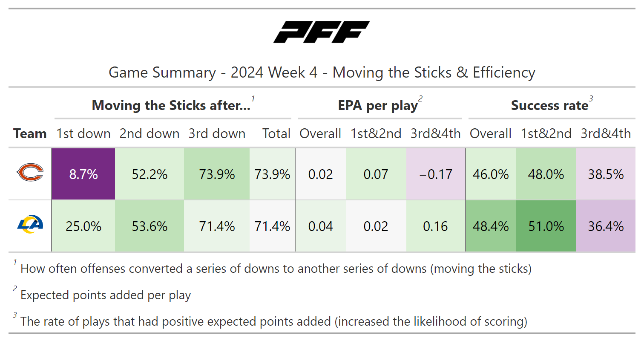Screen dimensions: 644x341
Task: Click the Rams' 48.4% overall success rate cell
Action: click(x=491, y=225)
